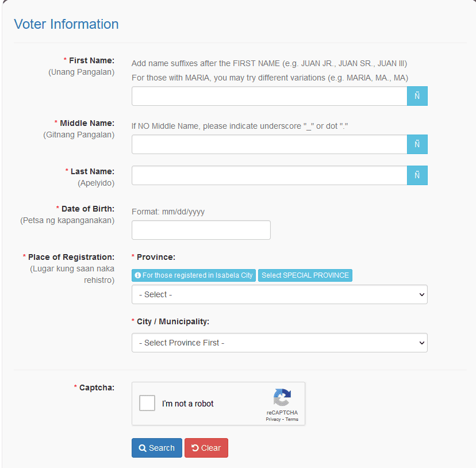Click the Select SPECIAL PROVINCE button

click(x=305, y=275)
